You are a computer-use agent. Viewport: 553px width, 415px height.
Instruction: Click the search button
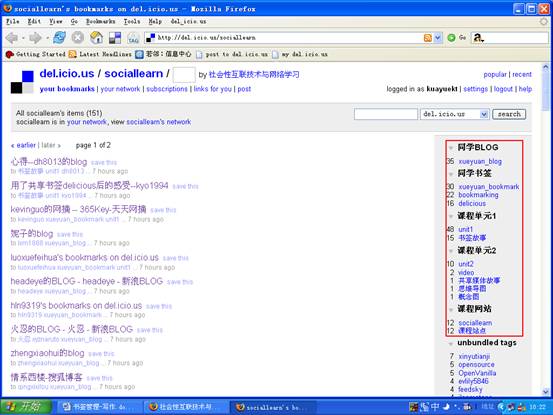509,114
